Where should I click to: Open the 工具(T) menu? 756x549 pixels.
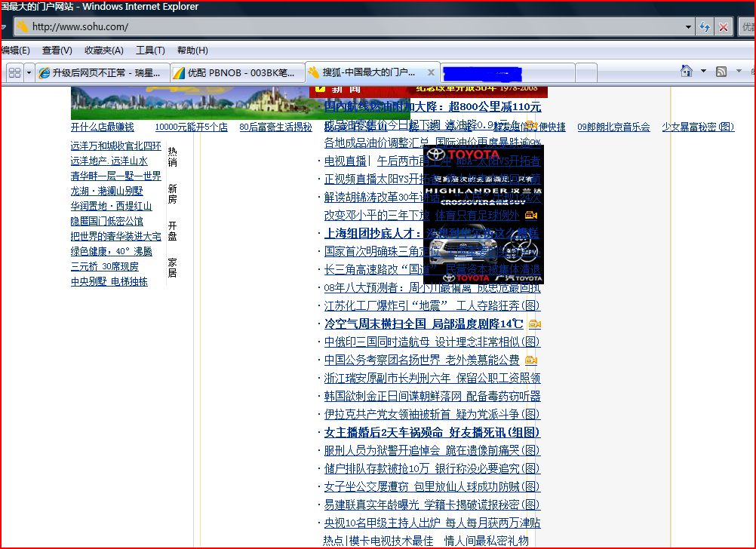point(150,50)
